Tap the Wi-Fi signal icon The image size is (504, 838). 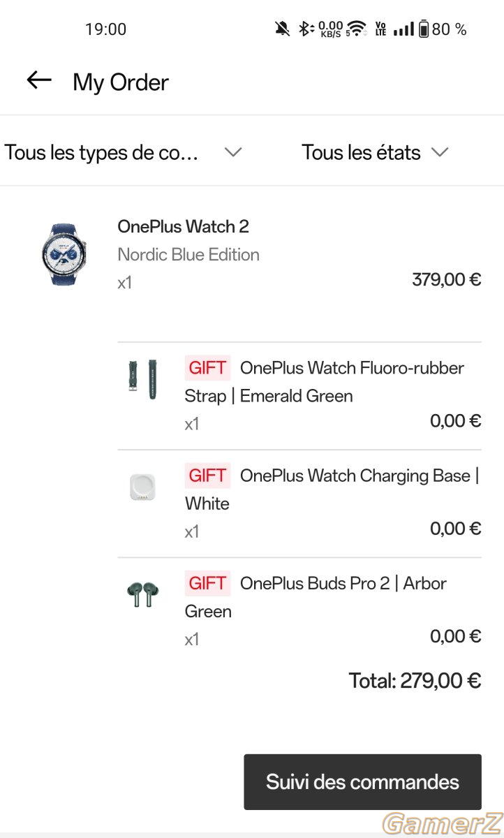coord(357,29)
